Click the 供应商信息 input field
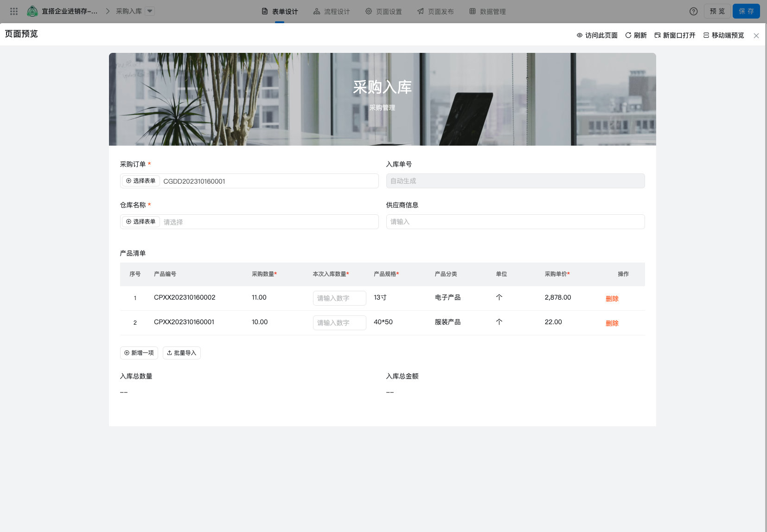The width and height of the screenshot is (767, 532). click(x=515, y=222)
